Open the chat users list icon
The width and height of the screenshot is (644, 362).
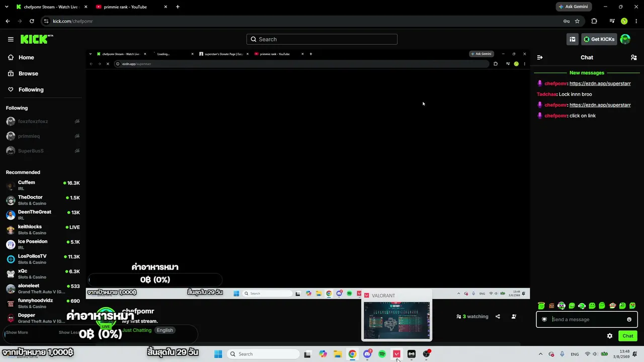pos(634,57)
